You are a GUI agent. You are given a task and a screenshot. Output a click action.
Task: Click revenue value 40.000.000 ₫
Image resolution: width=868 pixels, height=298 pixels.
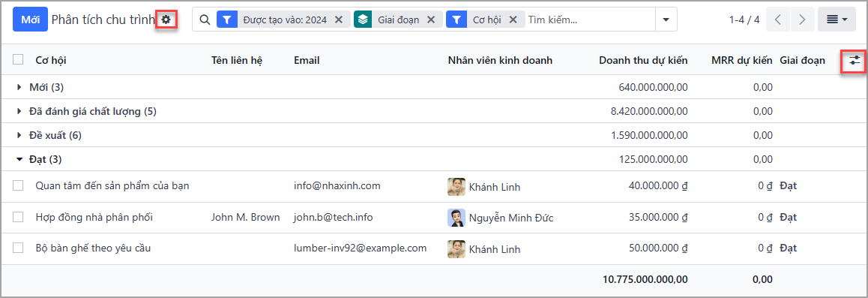pyautogui.click(x=658, y=186)
